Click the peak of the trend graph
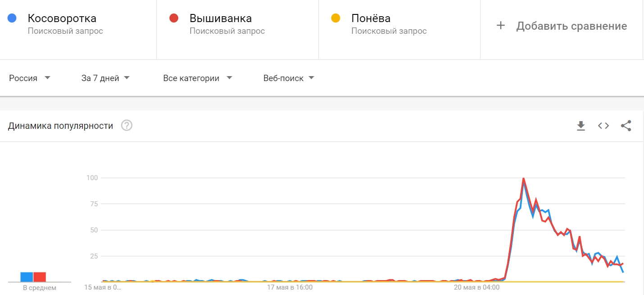Screen dimensions: 644x295 524,178
